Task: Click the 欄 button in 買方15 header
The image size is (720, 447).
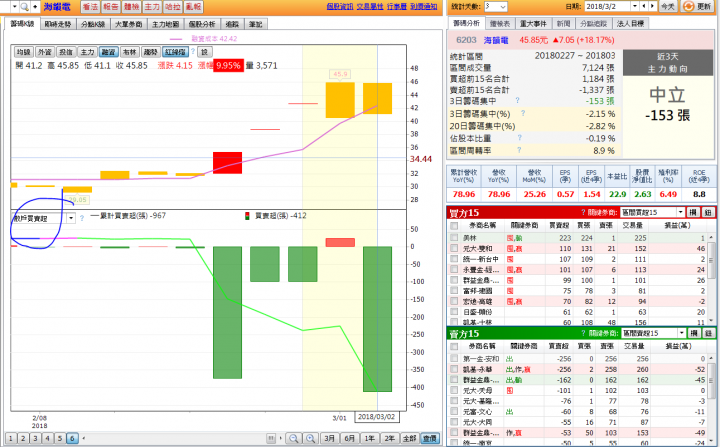Action: (693, 212)
